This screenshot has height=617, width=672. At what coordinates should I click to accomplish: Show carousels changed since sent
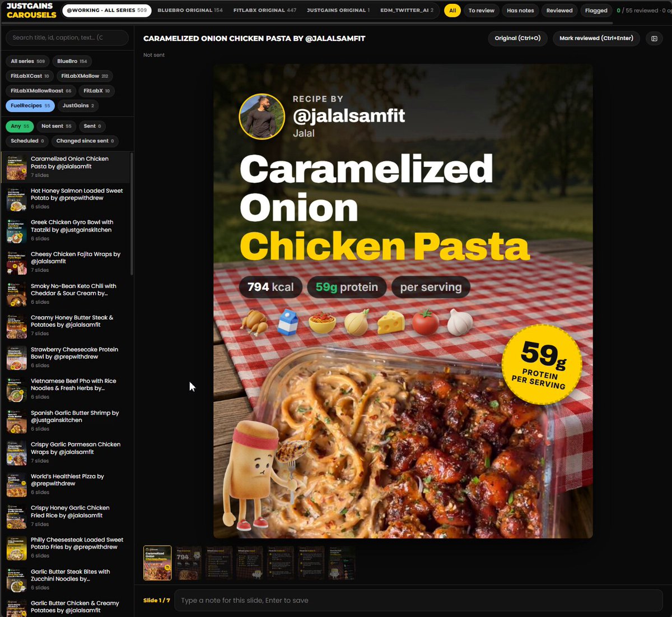click(x=85, y=141)
